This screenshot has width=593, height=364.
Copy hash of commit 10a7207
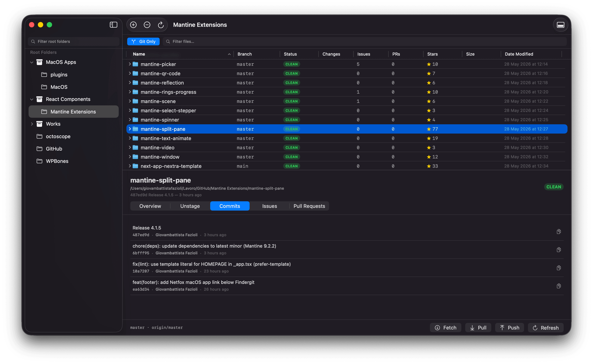coord(559,268)
